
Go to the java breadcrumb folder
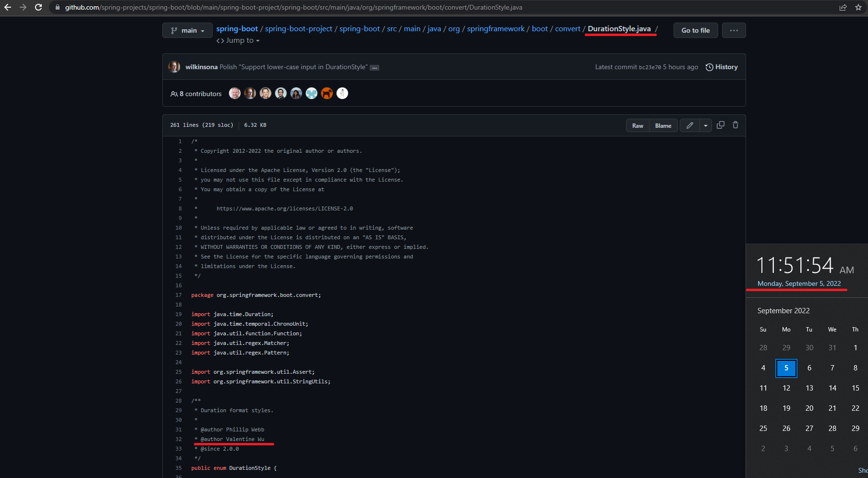point(434,29)
